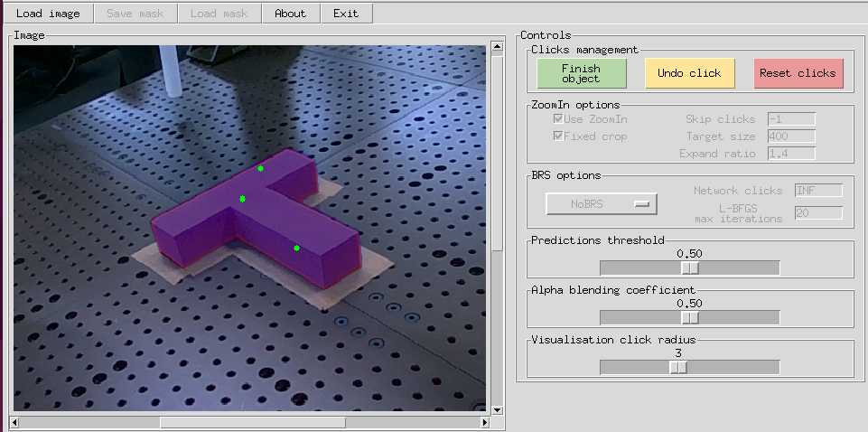Choose Exit from the top bar
The image size is (868, 432).
coord(347,14)
